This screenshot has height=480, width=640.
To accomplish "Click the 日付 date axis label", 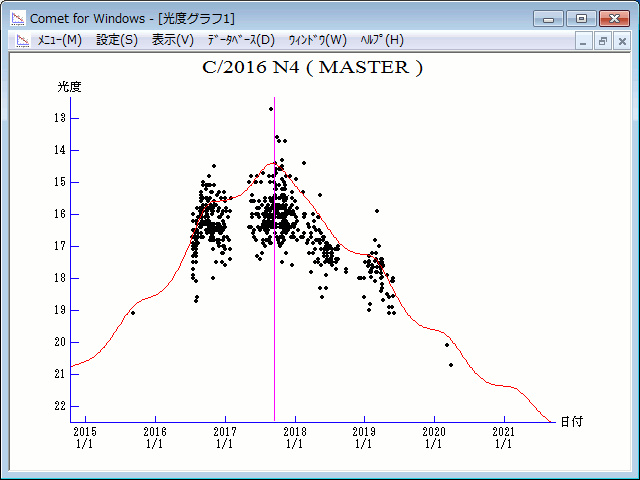I will click(571, 422).
